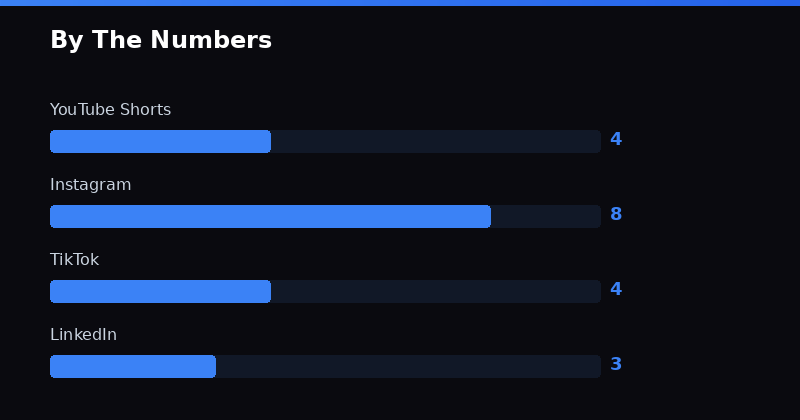800x420 pixels.
Task: Click the blue accent stripe at top
Action: pyautogui.click(x=400, y=3)
